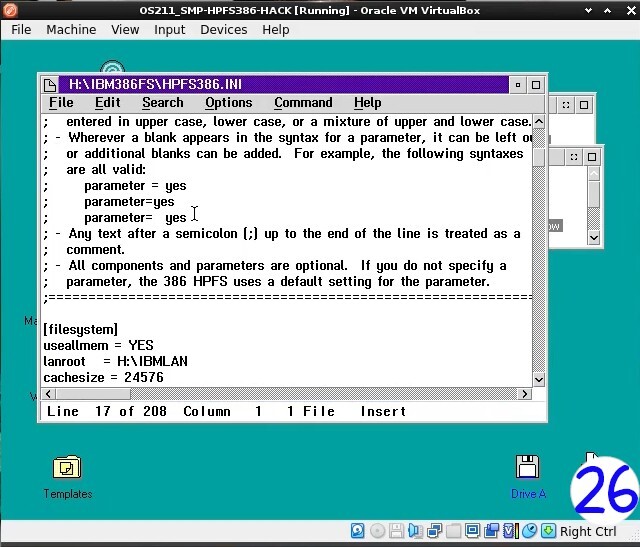This screenshot has height=547, width=640.
Task: Click the display status icon
Action: (x=472, y=531)
